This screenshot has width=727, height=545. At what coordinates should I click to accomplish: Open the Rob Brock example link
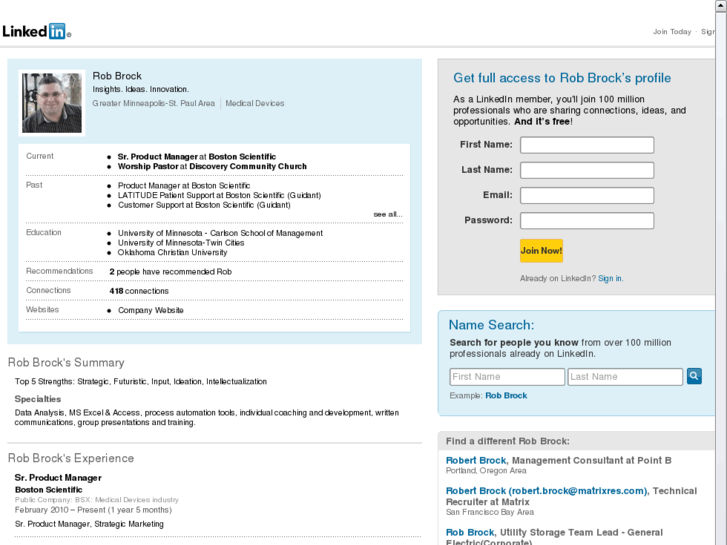(x=506, y=396)
